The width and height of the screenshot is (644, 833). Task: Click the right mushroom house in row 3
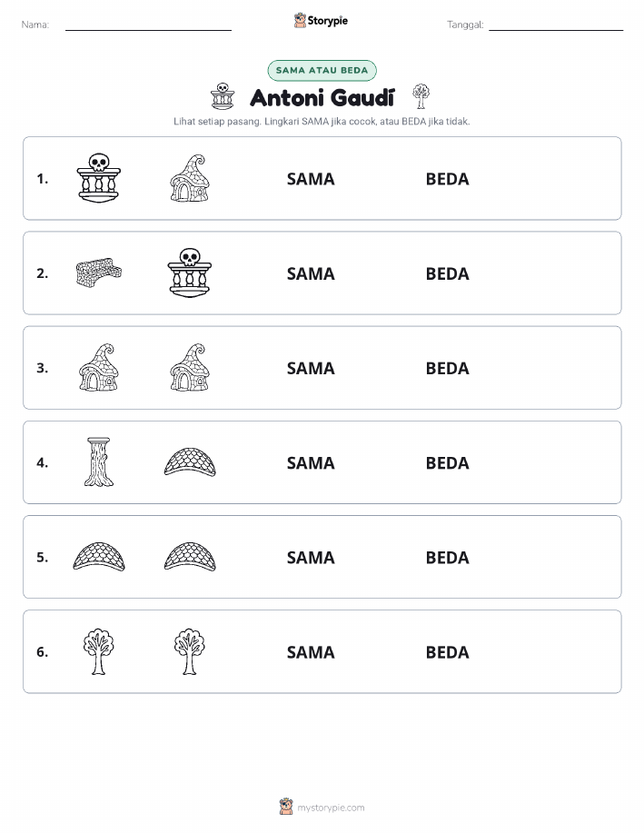190,368
